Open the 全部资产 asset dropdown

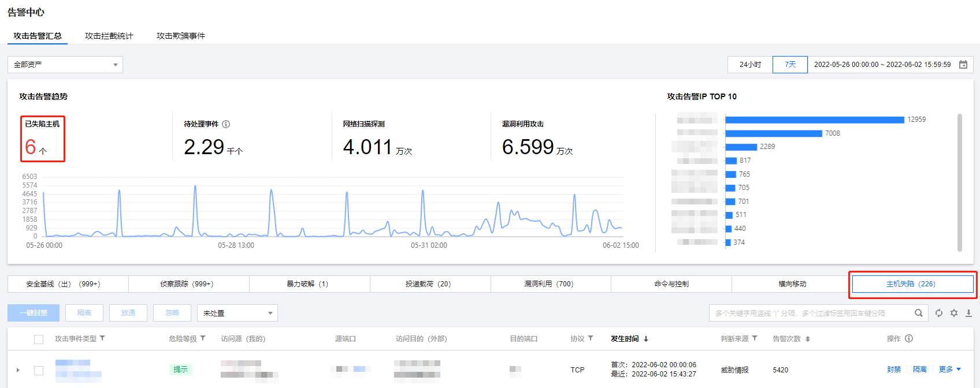tap(65, 65)
